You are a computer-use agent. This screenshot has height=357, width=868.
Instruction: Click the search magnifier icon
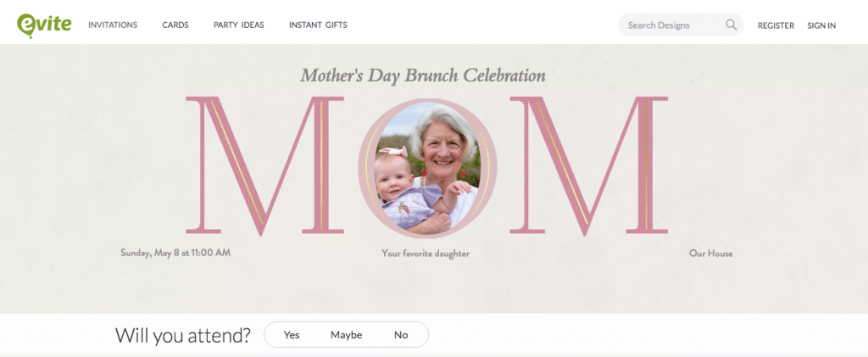click(x=731, y=25)
